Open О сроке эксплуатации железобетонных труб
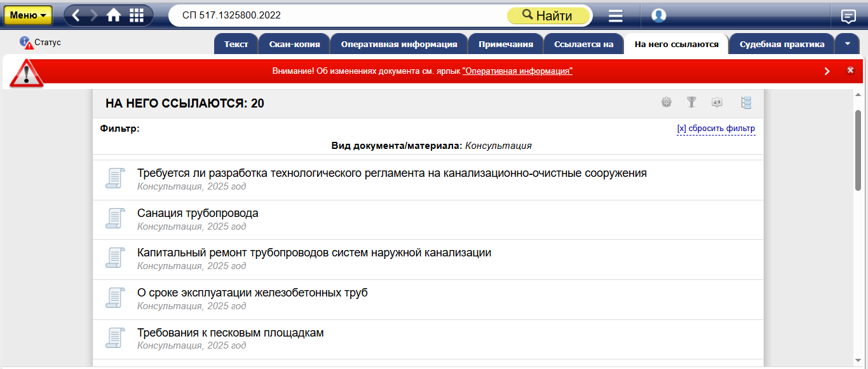868x369 pixels. click(252, 293)
